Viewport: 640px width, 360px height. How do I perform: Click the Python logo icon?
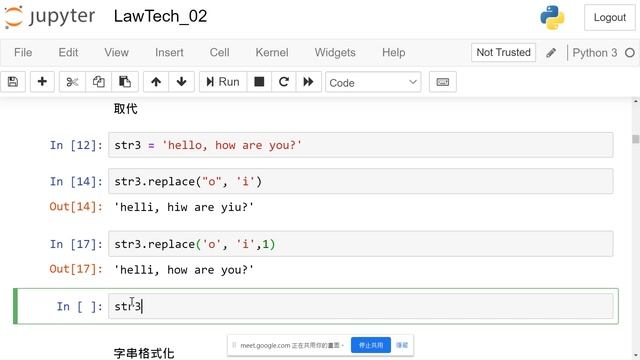(x=552, y=18)
